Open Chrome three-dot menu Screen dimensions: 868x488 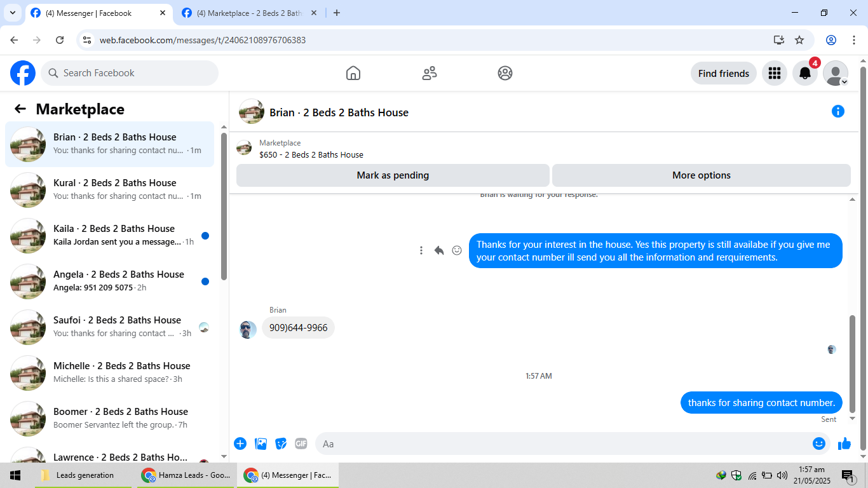tap(854, 40)
